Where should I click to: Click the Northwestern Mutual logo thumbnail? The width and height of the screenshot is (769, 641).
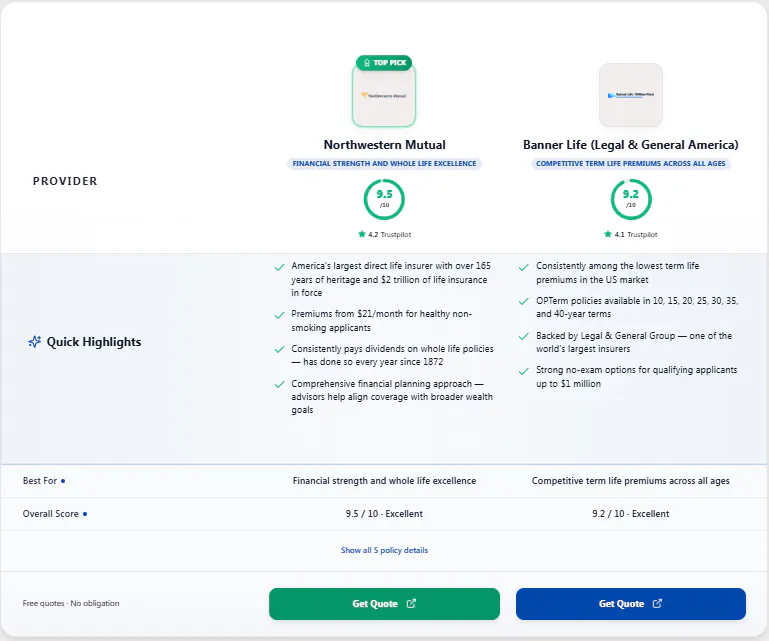[384, 95]
